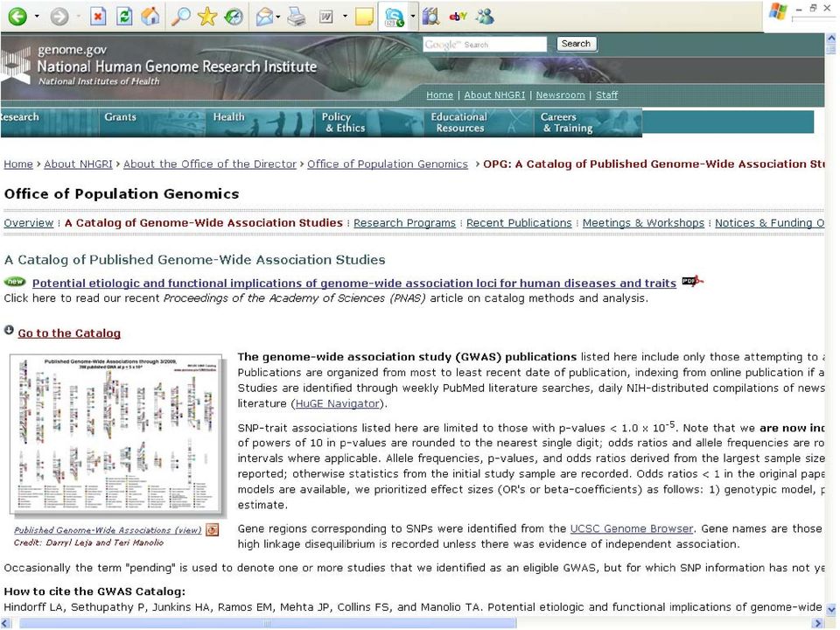Click the gray Forward arrow button

59,17
